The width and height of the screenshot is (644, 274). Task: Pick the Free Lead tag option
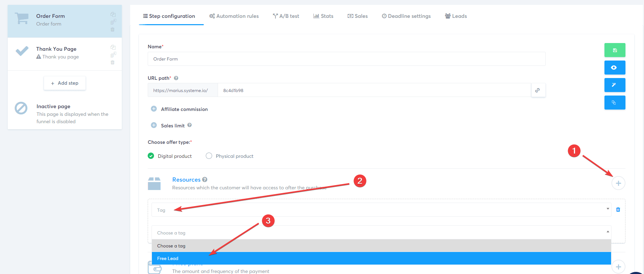(381, 258)
